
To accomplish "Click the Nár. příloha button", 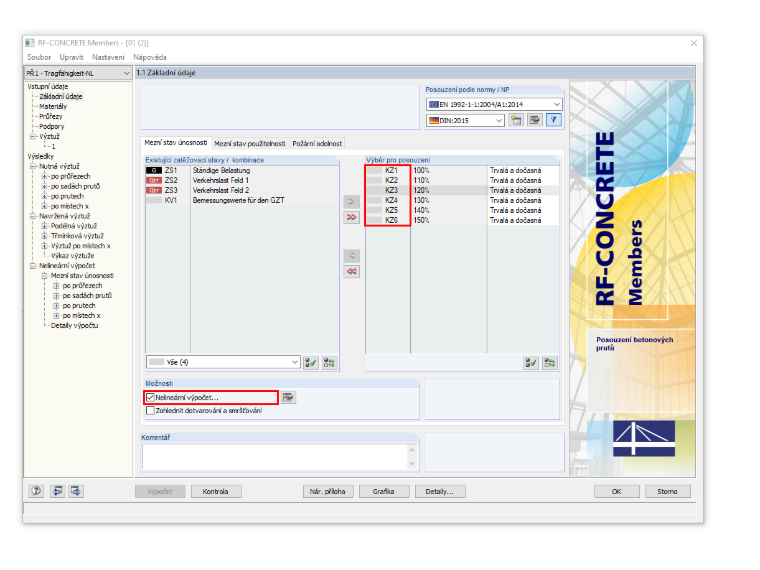I will (328, 491).
